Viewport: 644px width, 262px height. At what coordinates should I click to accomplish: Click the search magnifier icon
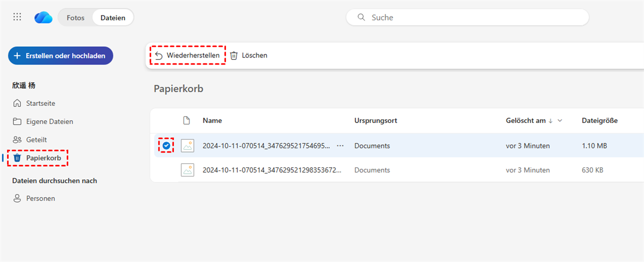tap(361, 17)
